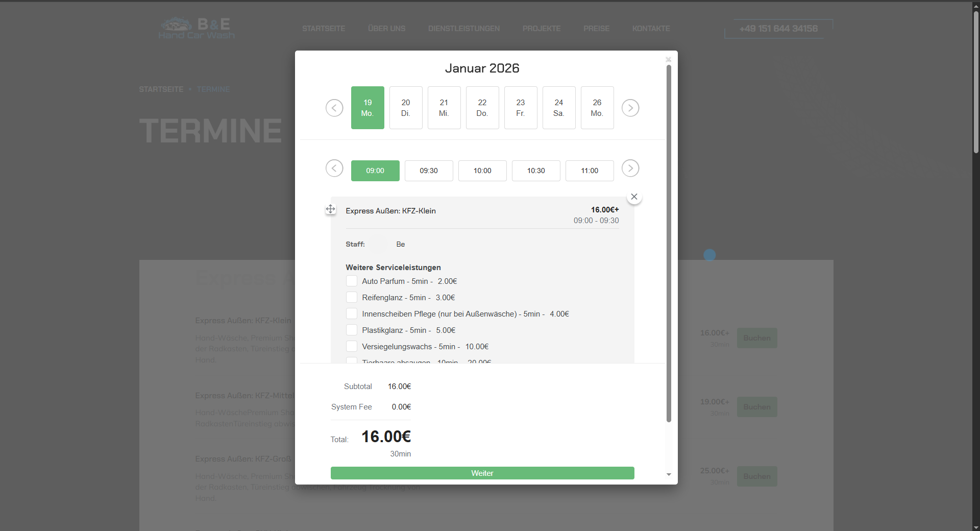Tick the Reifenglanz checkbox
Viewport: 980px width, 531px height.
(x=352, y=298)
